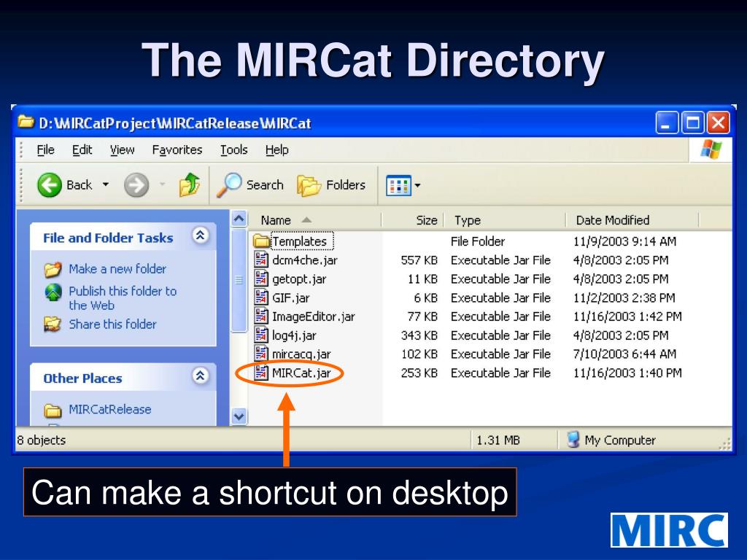Minimize the MIRCat explorer window
Image resolution: width=747 pixels, height=560 pixels.
[x=667, y=122]
